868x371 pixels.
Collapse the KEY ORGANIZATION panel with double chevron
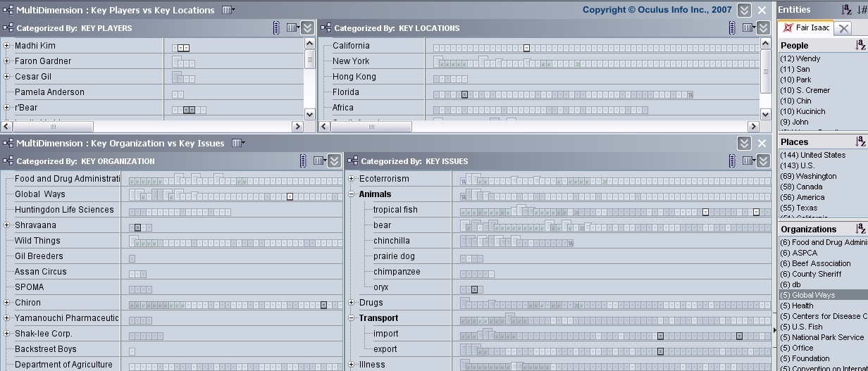pos(334,161)
